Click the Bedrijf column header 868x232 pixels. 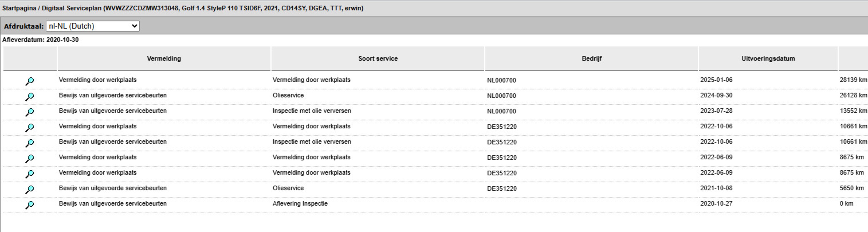(592, 58)
